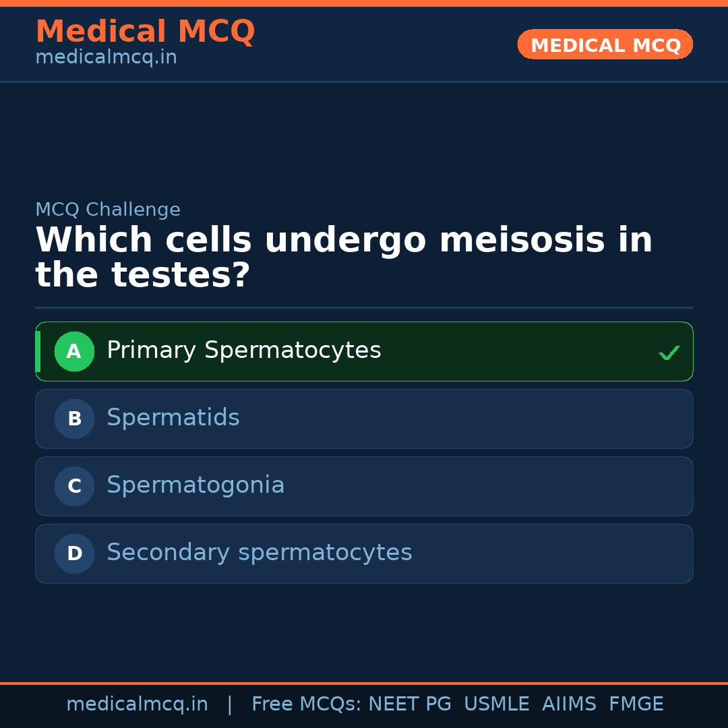The width and height of the screenshot is (728, 728).
Task: Click the green checkmark icon
Action: [x=669, y=353]
